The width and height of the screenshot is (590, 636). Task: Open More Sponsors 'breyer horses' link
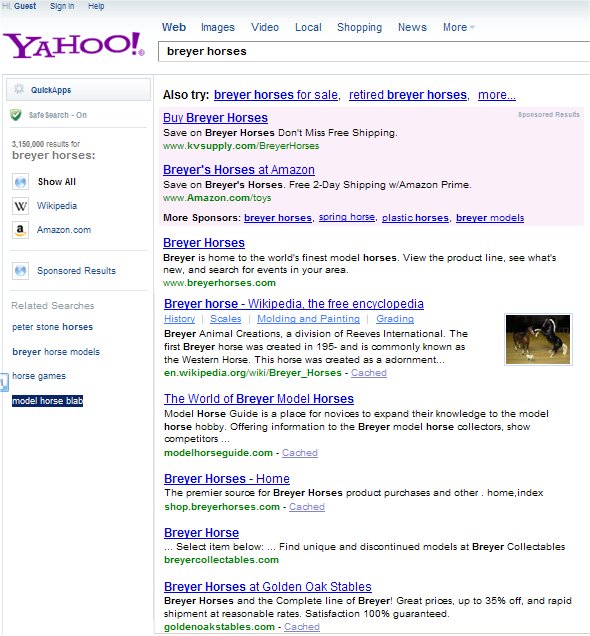point(278,218)
